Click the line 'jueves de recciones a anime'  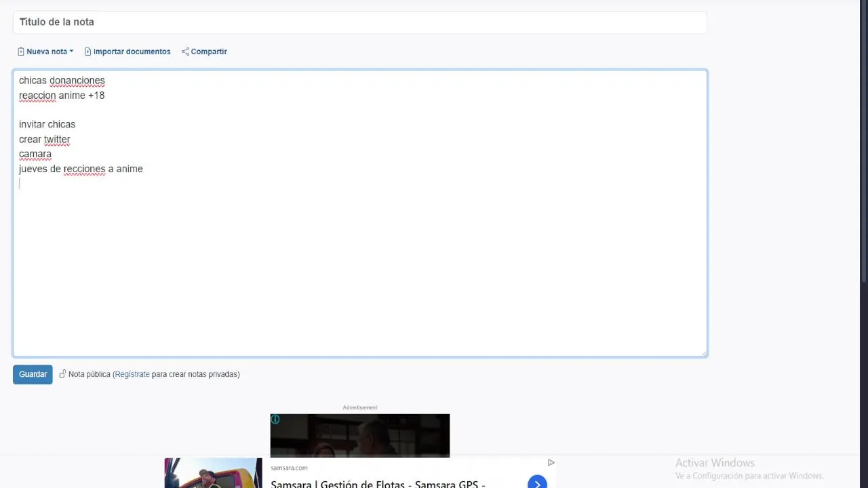click(81, 169)
